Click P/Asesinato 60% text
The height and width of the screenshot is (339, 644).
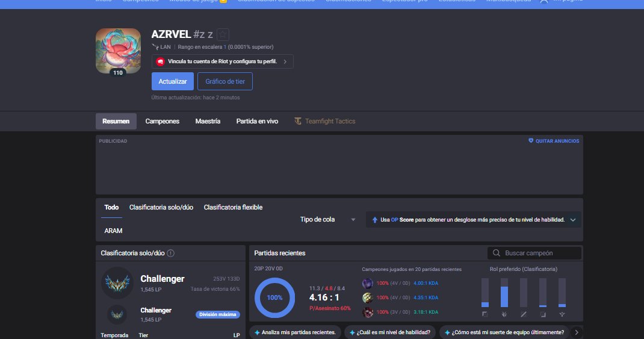coord(330,308)
